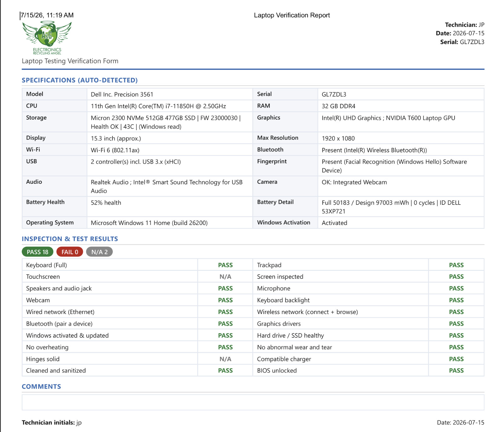The height and width of the screenshot is (432, 504).
Task: Click the green PASS 18 badge
Action: coord(37,252)
